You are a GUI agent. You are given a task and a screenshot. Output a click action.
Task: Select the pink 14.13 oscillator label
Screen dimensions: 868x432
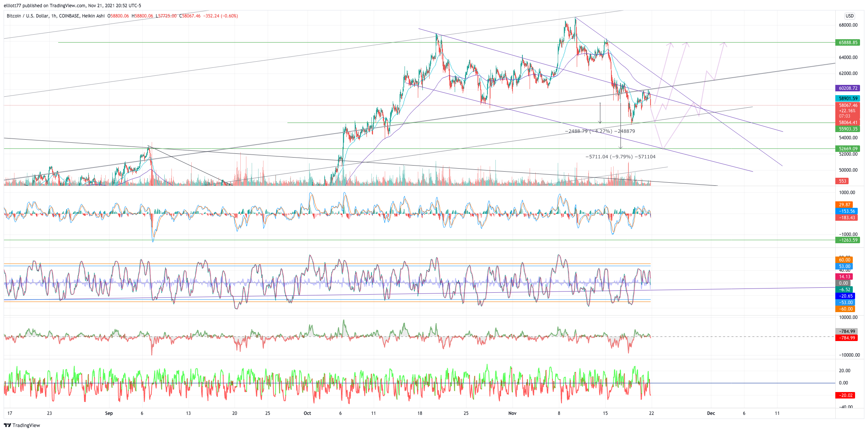pyautogui.click(x=844, y=277)
